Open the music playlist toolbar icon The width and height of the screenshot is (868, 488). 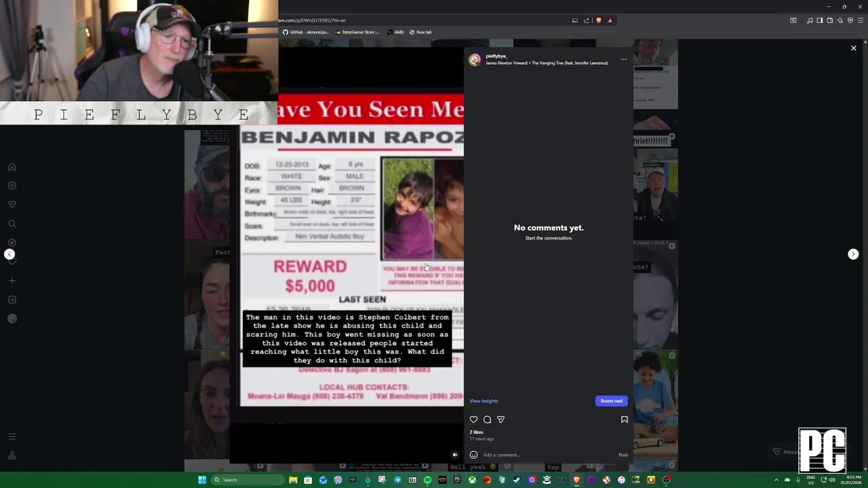[810, 20]
